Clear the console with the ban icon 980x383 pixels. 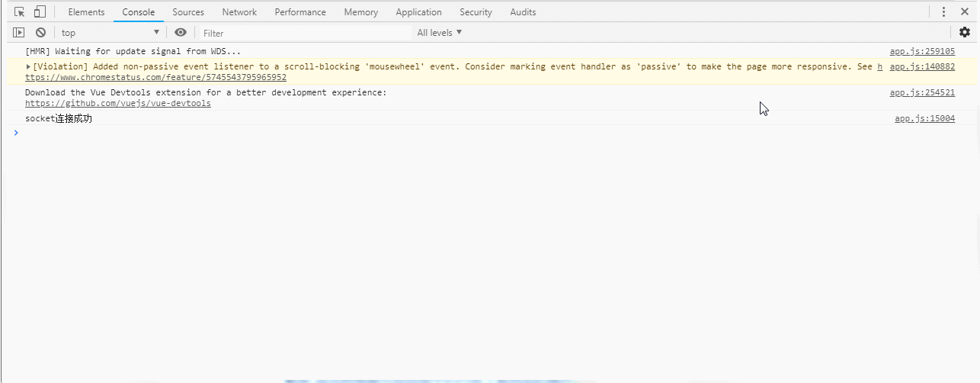(40, 33)
